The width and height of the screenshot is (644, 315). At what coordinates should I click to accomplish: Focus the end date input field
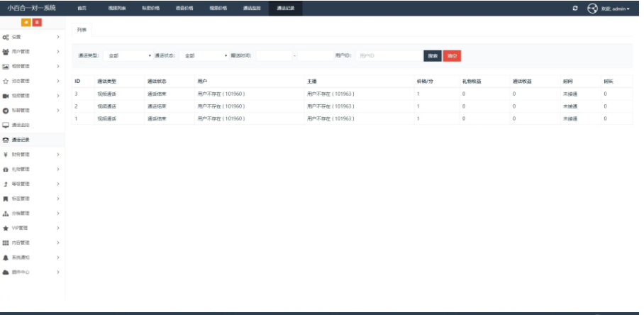[x=316, y=56]
